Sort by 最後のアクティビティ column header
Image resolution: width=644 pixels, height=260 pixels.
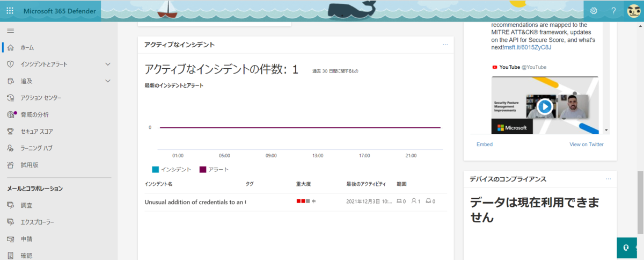tap(366, 184)
